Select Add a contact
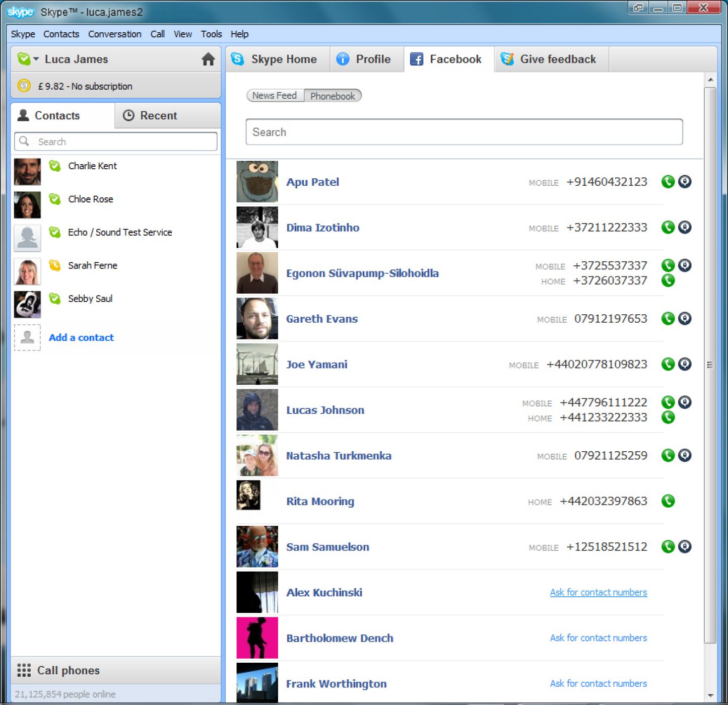 tap(81, 337)
